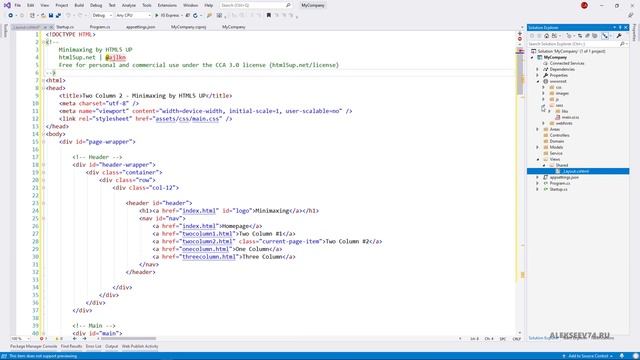640x360 pixels.
Task: Expand the Properties node in tree
Action: tap(538, 76)
